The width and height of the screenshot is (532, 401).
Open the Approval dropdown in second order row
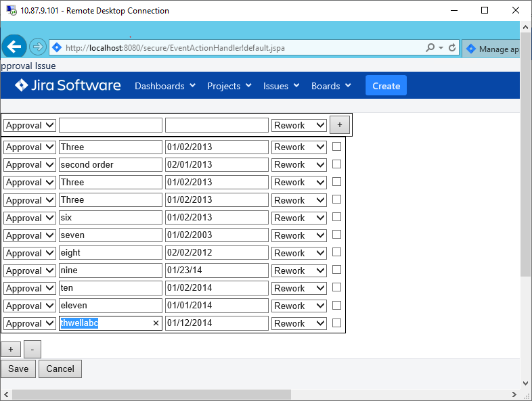(x=30, y=164)
